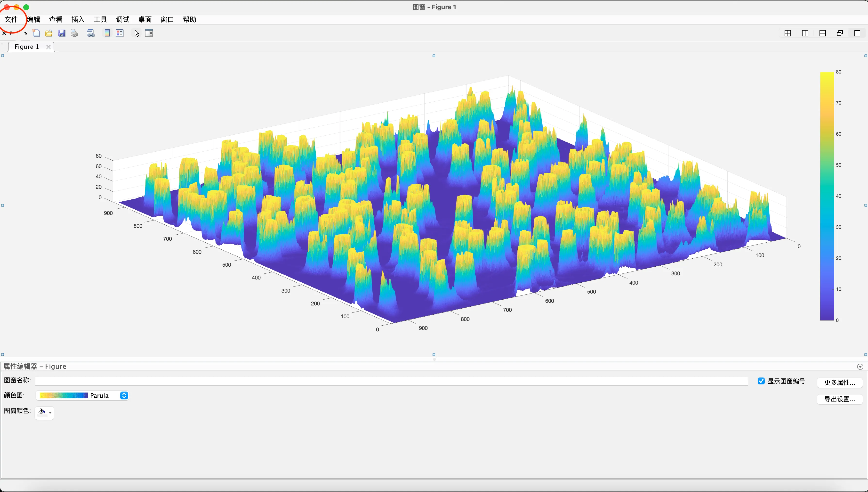Switch to floating windows layout icon
The height and width of the screenshot is (492, 868).
pyautogui.click(x=840, y=33)
